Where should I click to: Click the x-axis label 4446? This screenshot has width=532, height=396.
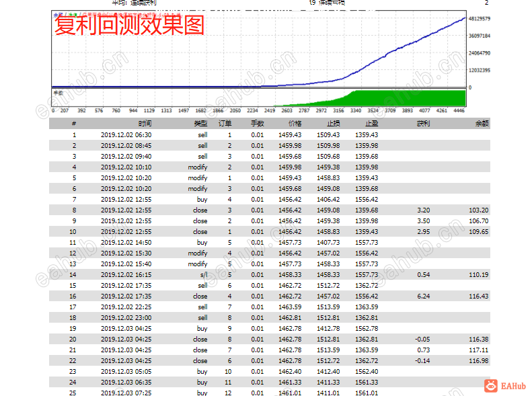pyautogui.click(x=459, y=110)
